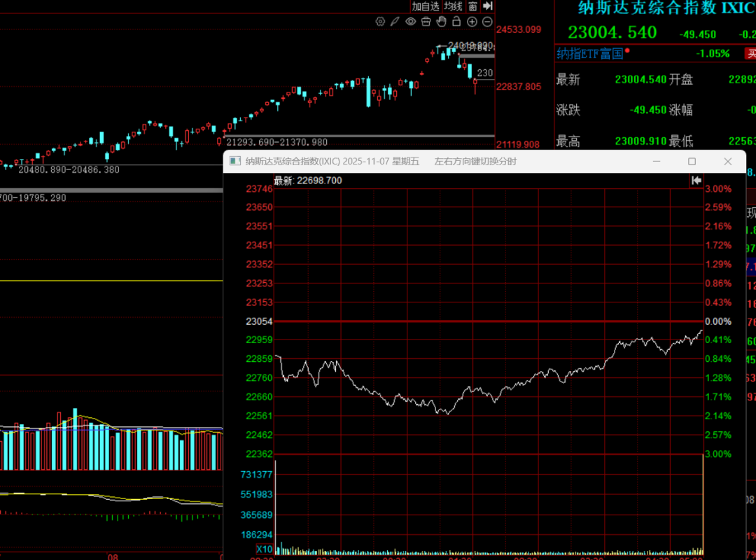Click the intraday popup window title icon

tap(235, 162)
